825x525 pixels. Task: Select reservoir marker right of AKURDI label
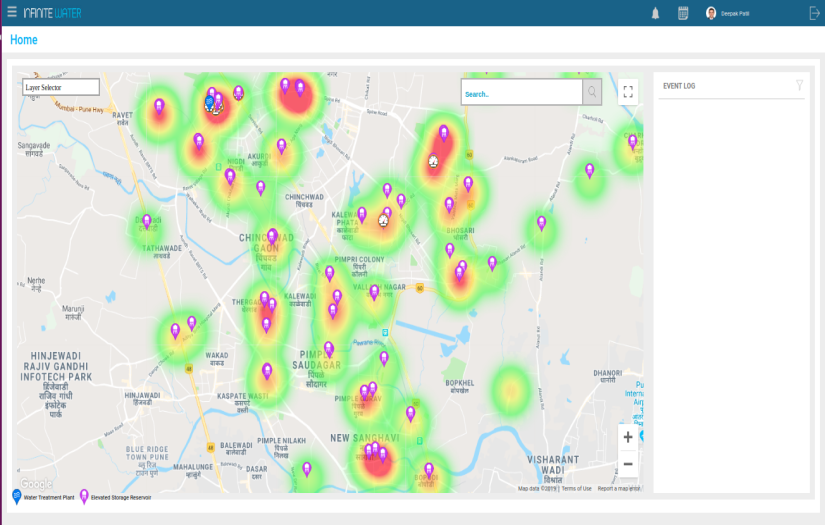tap(281, 146)
